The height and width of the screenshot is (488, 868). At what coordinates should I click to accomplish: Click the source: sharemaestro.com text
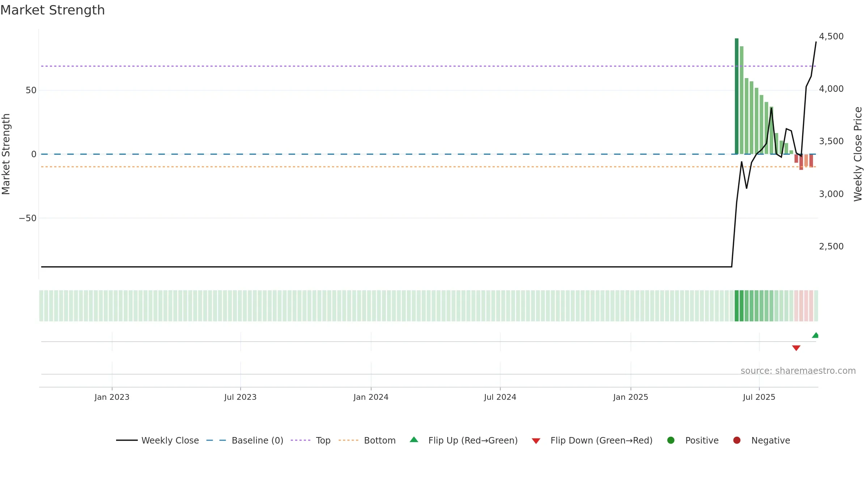[798, 371]
